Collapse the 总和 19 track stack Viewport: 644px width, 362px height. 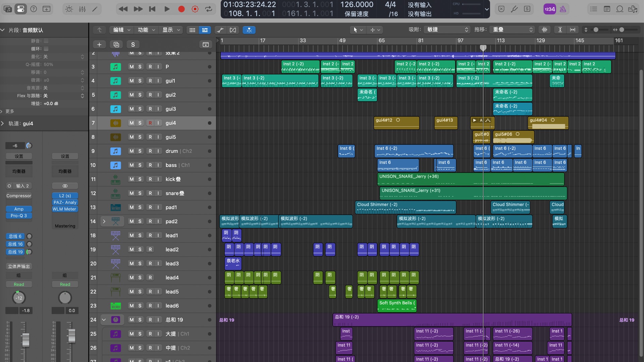(x=104, y=320)
